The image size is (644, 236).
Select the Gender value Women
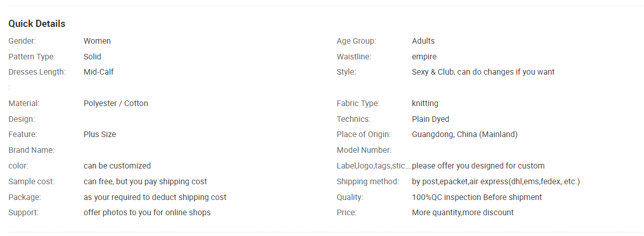pyautogui.click(x=97, y=41)
